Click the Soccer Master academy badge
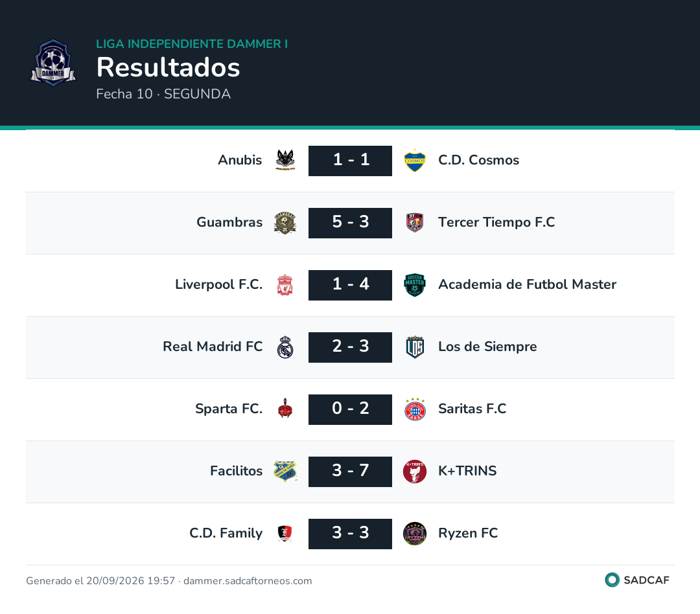Viewport: 700px width, 614px height. 415,285
